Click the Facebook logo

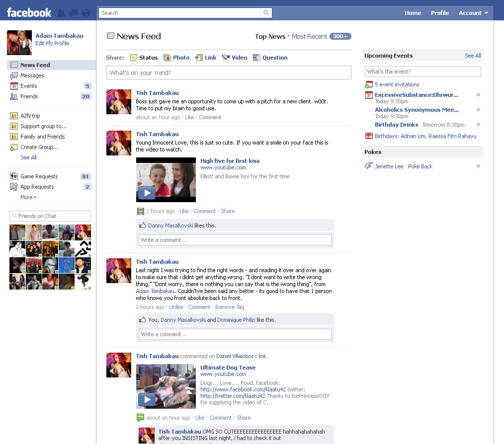pos(29,13)
